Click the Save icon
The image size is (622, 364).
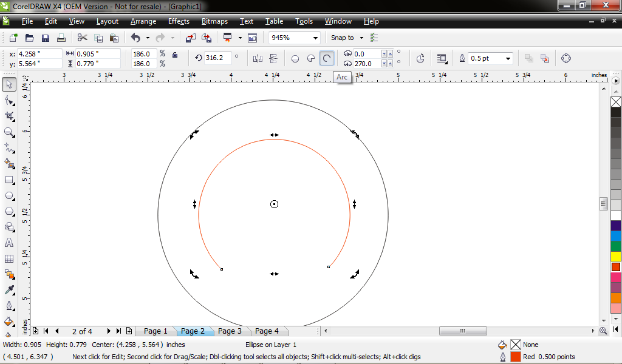(x=45, y=38)
